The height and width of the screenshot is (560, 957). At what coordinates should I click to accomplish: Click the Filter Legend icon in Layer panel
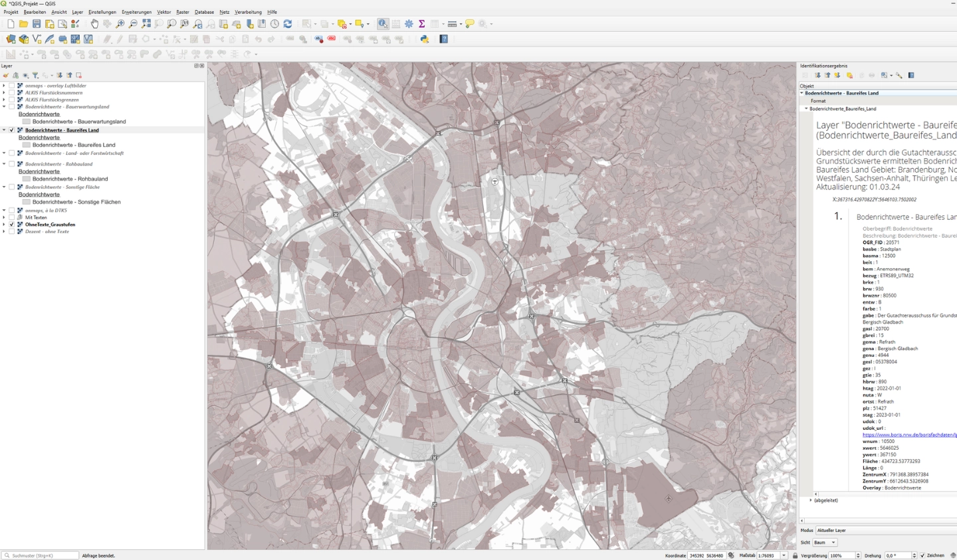coord(35,75)
